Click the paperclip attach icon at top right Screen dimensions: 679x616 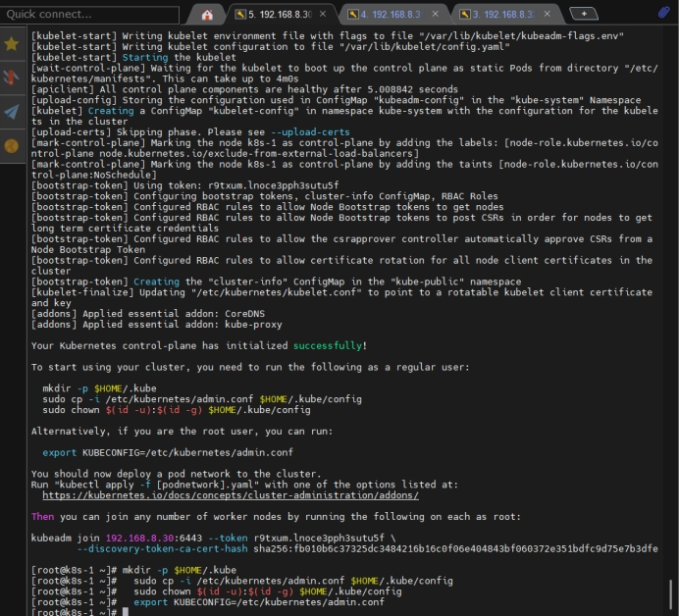(x=663, y=12)
